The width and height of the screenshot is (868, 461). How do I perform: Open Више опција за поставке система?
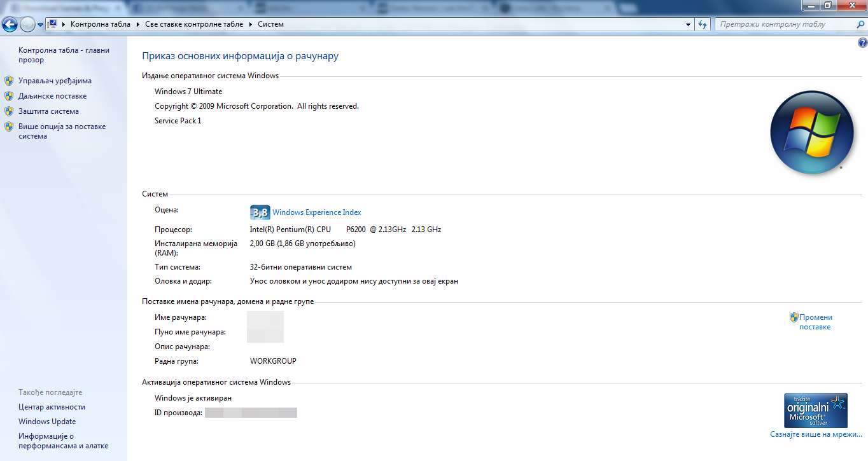pos(62,131)
